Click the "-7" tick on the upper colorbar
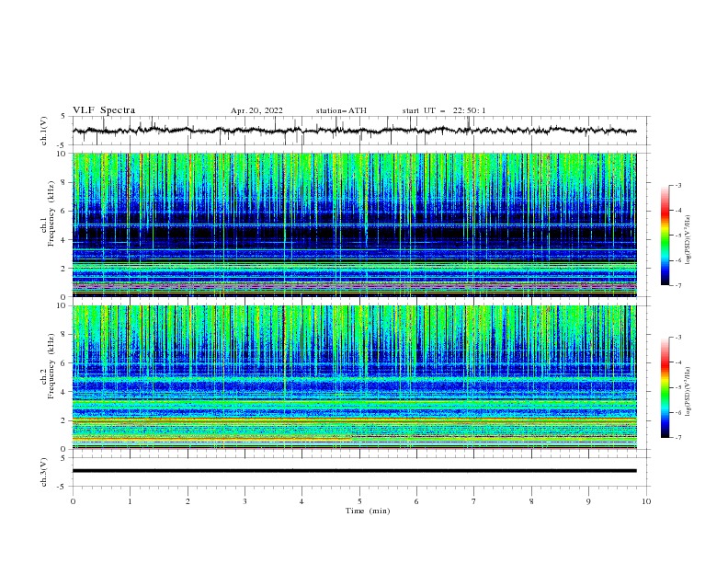728x563 pixels. tap(677, 285)
